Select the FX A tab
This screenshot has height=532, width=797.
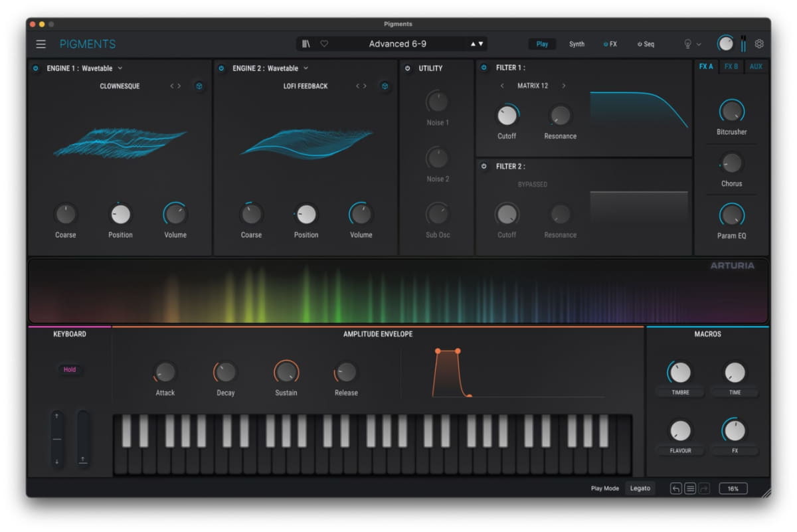706,66
